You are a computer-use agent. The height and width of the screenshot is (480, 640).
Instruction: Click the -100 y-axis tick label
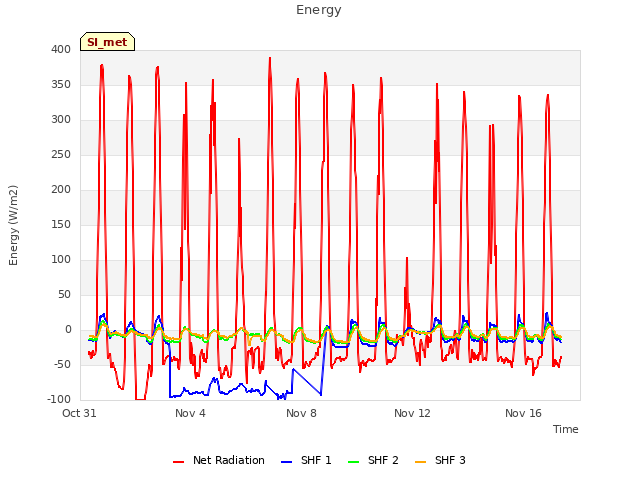click(x=59, y=400)
